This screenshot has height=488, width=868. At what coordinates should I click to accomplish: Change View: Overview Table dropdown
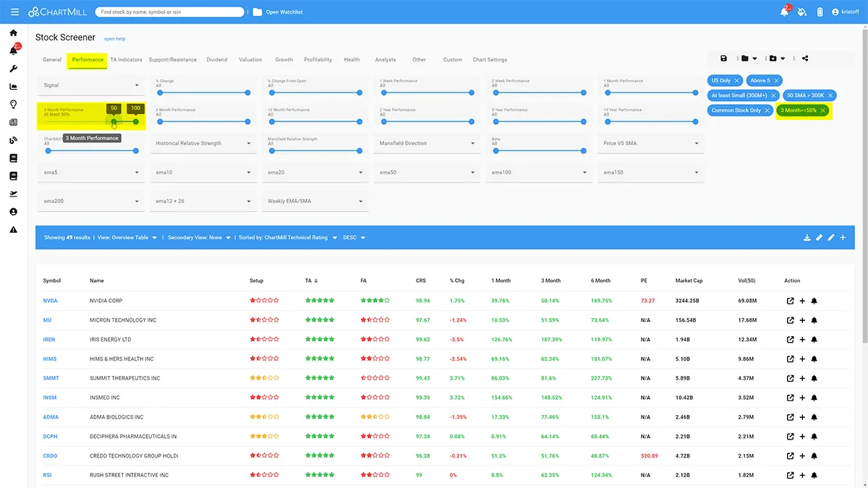pos(127,237)
